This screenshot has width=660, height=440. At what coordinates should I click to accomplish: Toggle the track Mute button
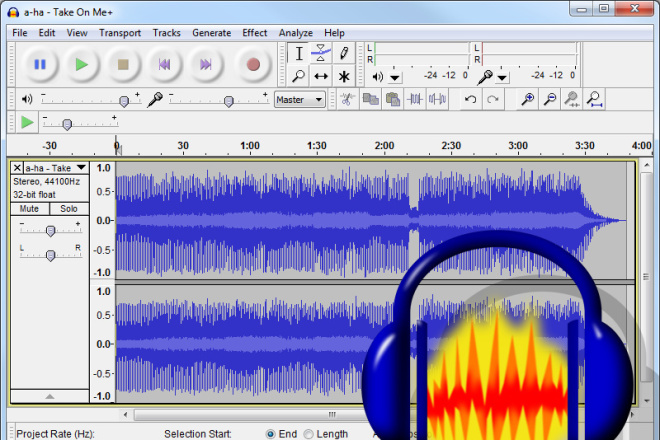click(29, 209)
